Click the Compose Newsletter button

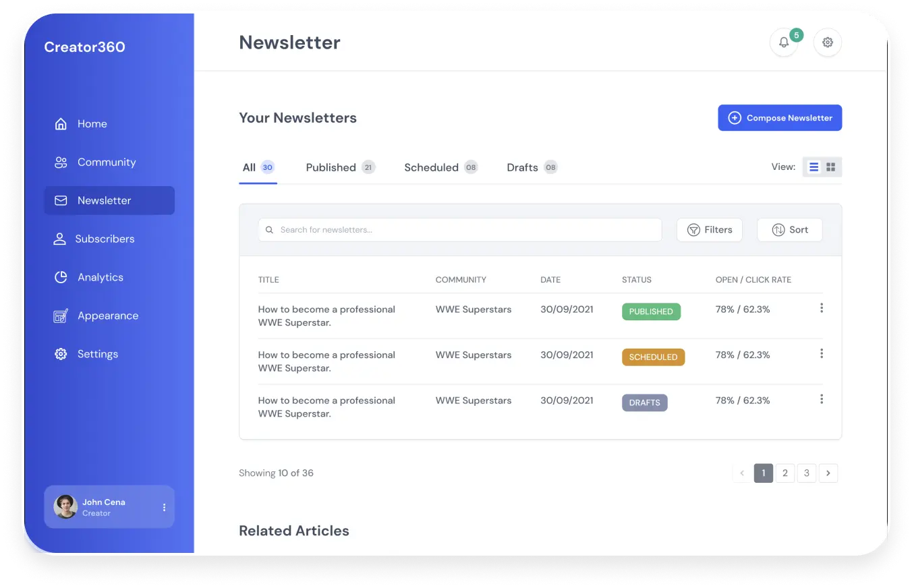tap(779, 118)
